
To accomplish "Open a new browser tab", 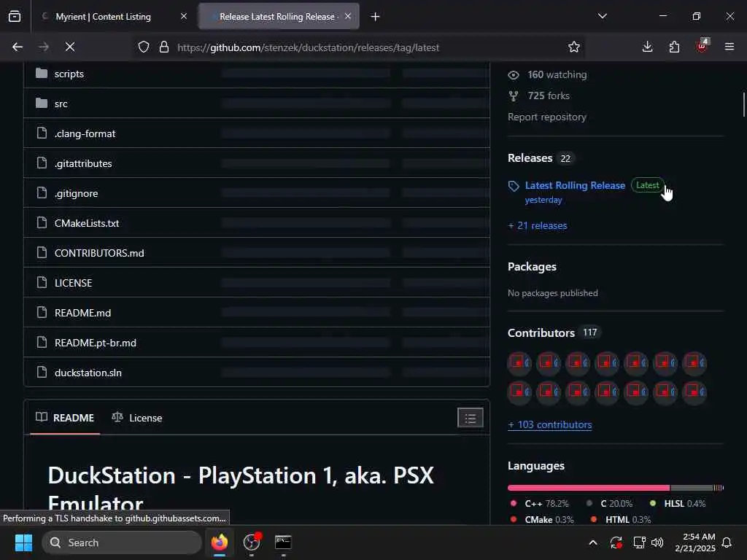I will [375, 17].
